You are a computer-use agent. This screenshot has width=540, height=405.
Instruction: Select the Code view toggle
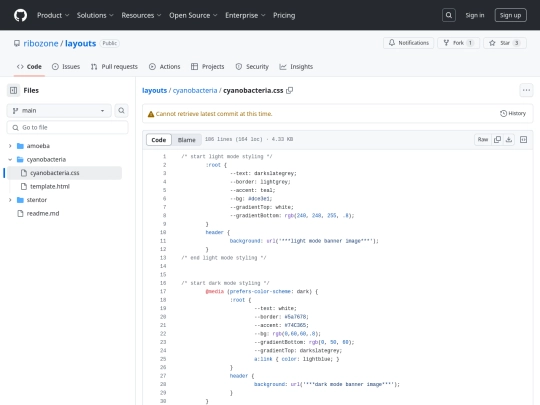pyautogui.click(x=159, y=140)
